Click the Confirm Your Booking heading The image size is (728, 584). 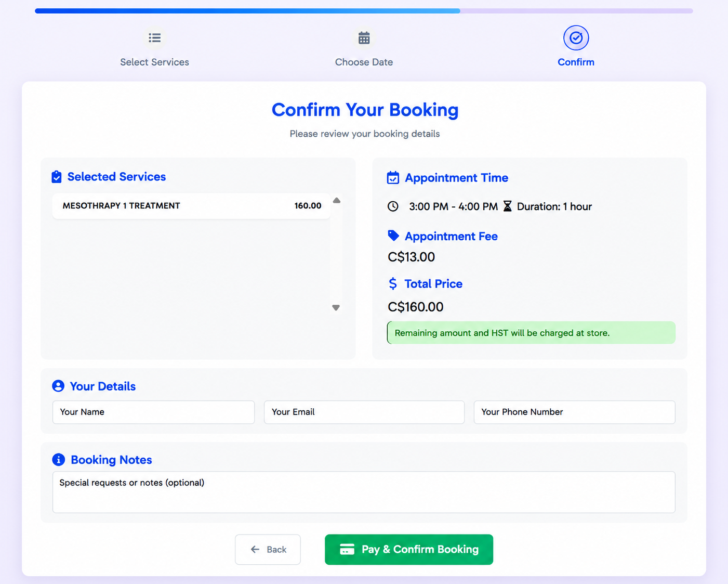(x=365, y=110)
